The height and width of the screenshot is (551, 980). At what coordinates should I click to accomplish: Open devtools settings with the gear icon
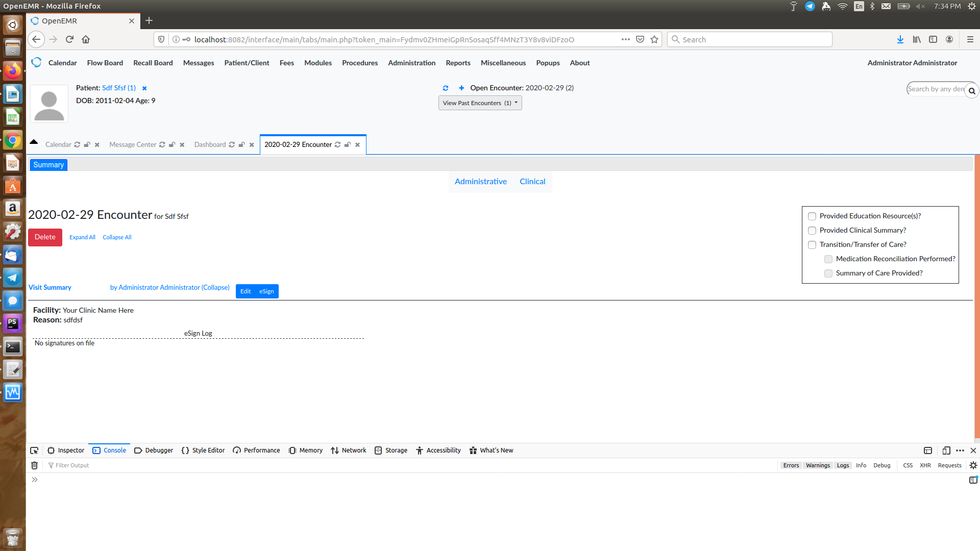click(x=973, y=465)
